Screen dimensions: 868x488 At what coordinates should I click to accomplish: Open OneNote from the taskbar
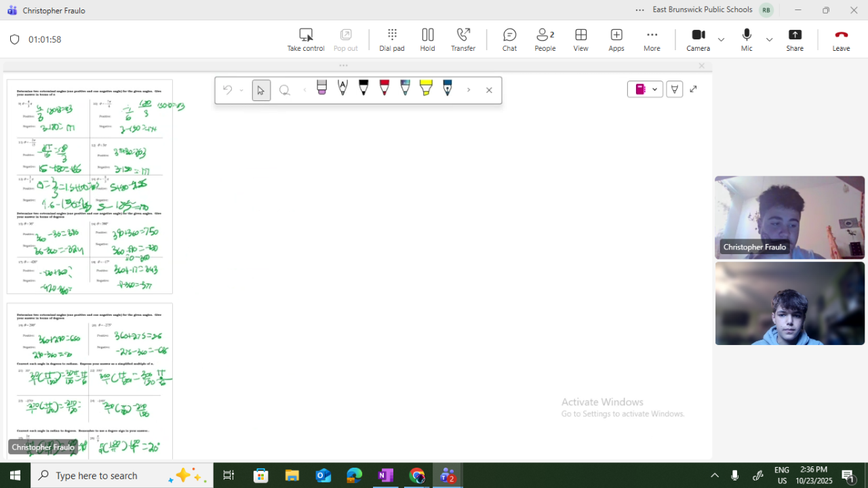click(x=385, y=475)
